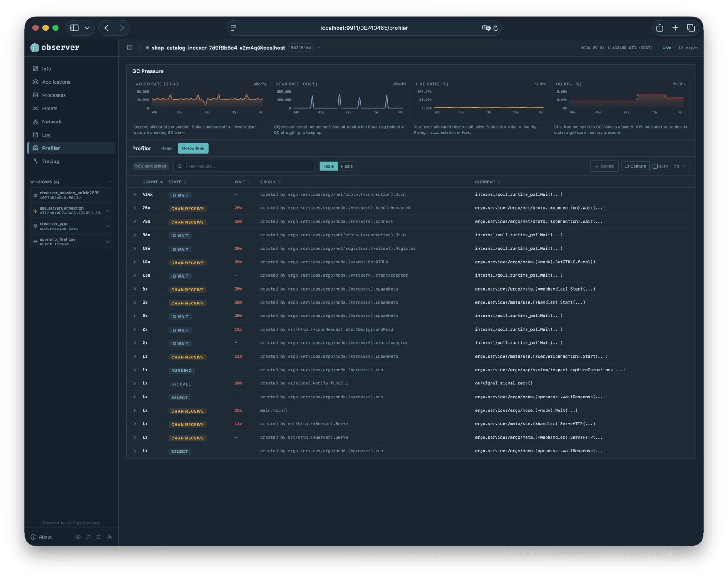Screen dimensions: 728x578
Task: Open the Applications page icon
Action: point(36,82)
